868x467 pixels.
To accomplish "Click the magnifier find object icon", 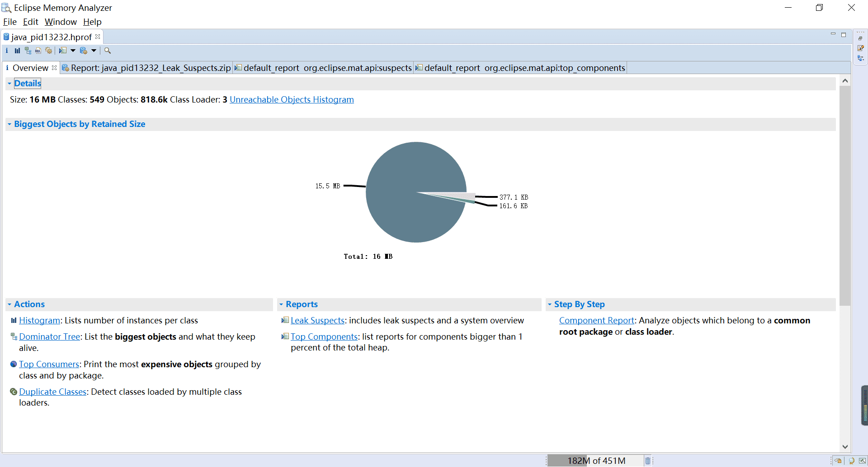I will click(x=108, y=51).
